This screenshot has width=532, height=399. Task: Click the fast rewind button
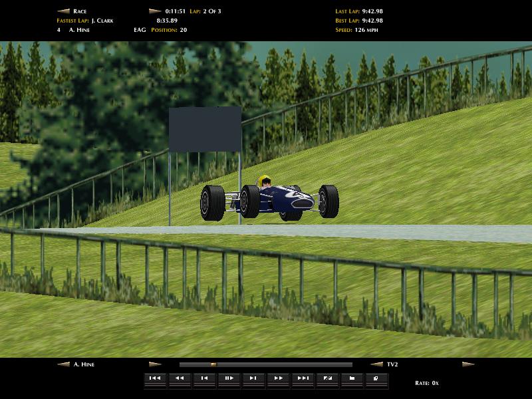click(179, 378)
